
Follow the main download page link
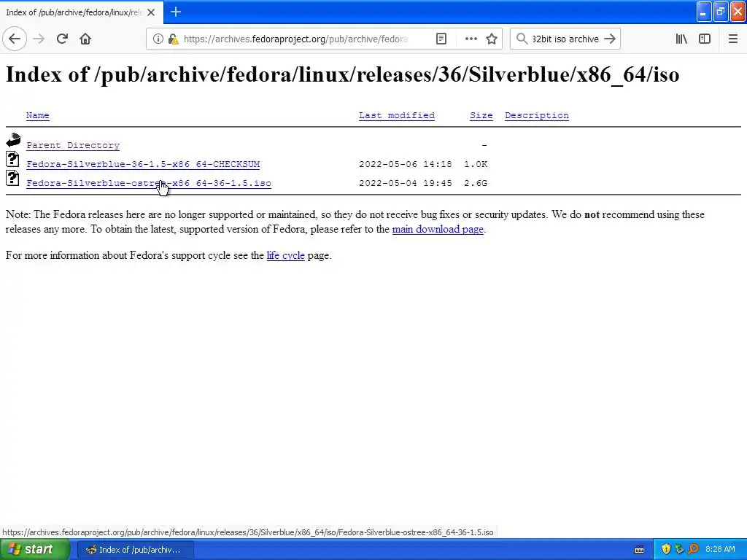pos(438,229)
